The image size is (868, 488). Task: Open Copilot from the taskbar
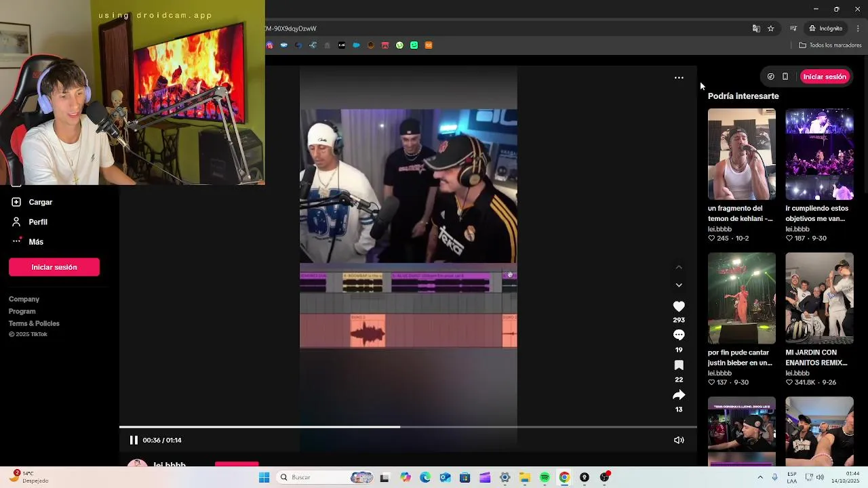406,477
